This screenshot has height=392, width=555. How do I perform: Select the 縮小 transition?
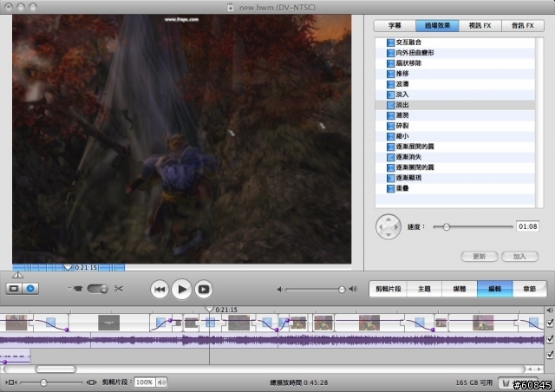tap(455, 136)
